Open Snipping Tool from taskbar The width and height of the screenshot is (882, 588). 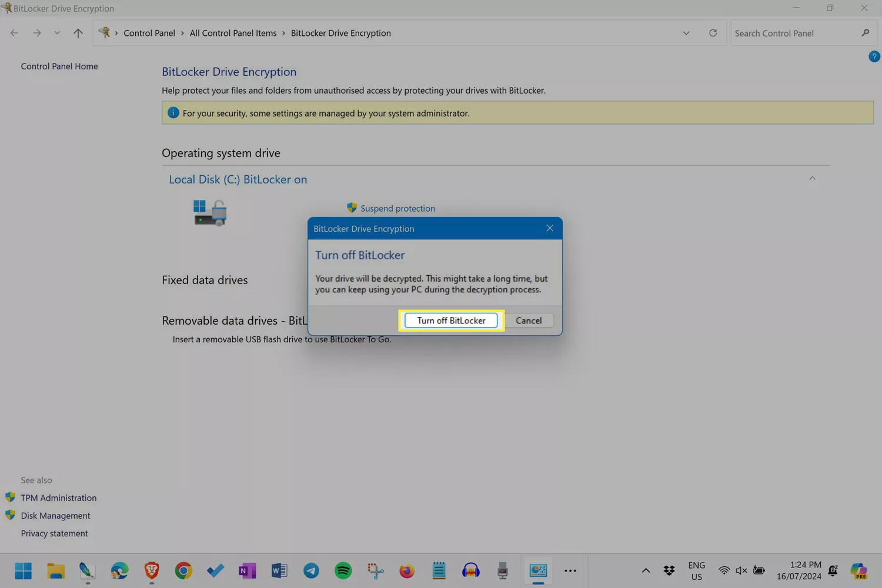375,571
